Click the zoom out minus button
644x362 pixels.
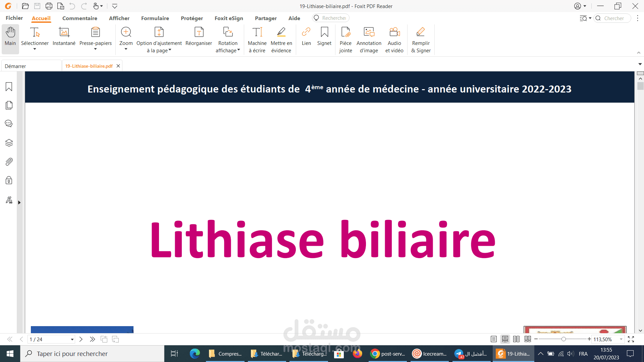click(x=536, y=339)
